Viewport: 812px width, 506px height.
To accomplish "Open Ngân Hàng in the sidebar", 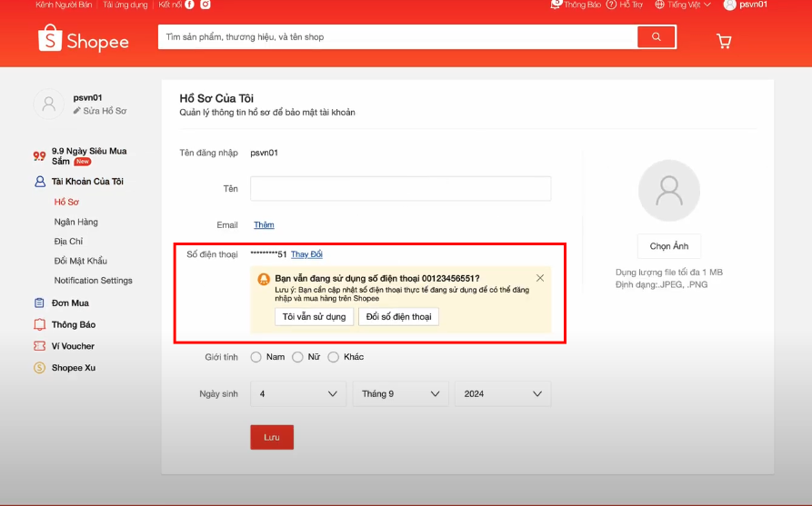I will click(x=76, y=222).
